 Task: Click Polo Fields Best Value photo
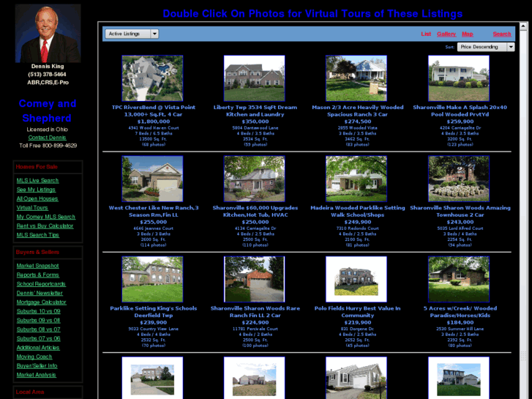click(x=356, y=279)
